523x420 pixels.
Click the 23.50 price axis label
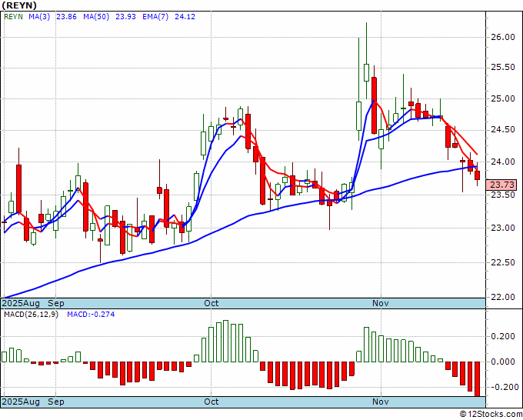pos(503,195)
